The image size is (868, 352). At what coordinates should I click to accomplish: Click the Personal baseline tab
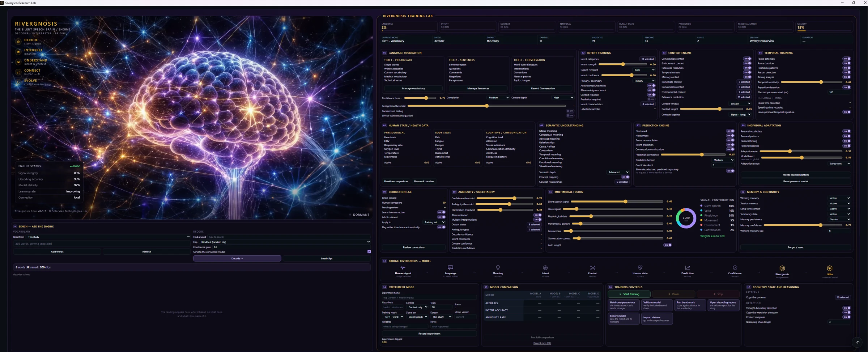[424, 181]
